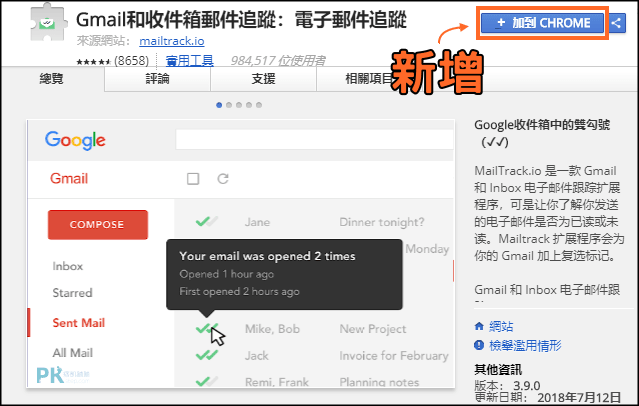The height and width of the screenshot is (406, 639).
Task: Click the red COMPOSE button
Action: (98, 225)
